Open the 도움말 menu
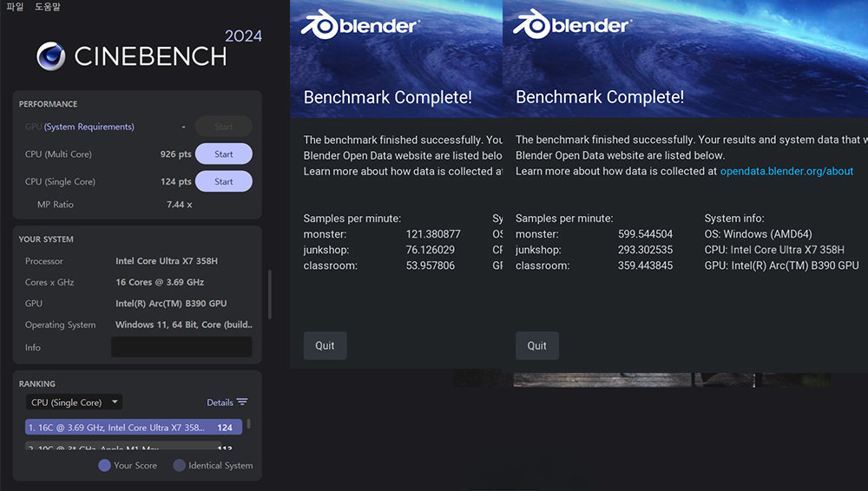Image resolution: width=868 pixels, height=491 pixels. click(48, 7)
